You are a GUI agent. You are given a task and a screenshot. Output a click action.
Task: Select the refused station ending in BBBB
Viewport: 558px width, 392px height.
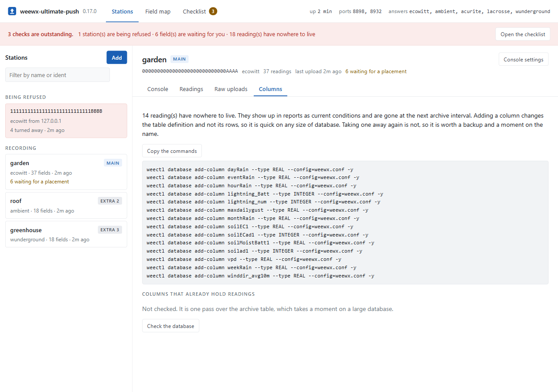[x=66, y=121]
